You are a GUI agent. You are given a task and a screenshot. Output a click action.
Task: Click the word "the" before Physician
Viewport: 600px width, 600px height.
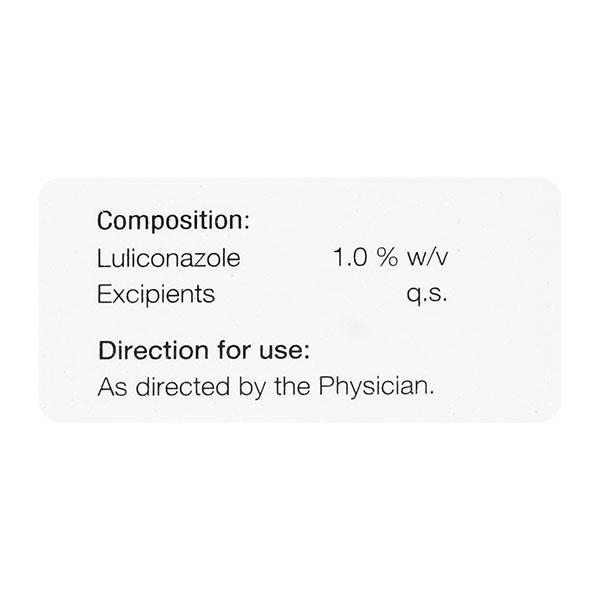tap(291, 387)
